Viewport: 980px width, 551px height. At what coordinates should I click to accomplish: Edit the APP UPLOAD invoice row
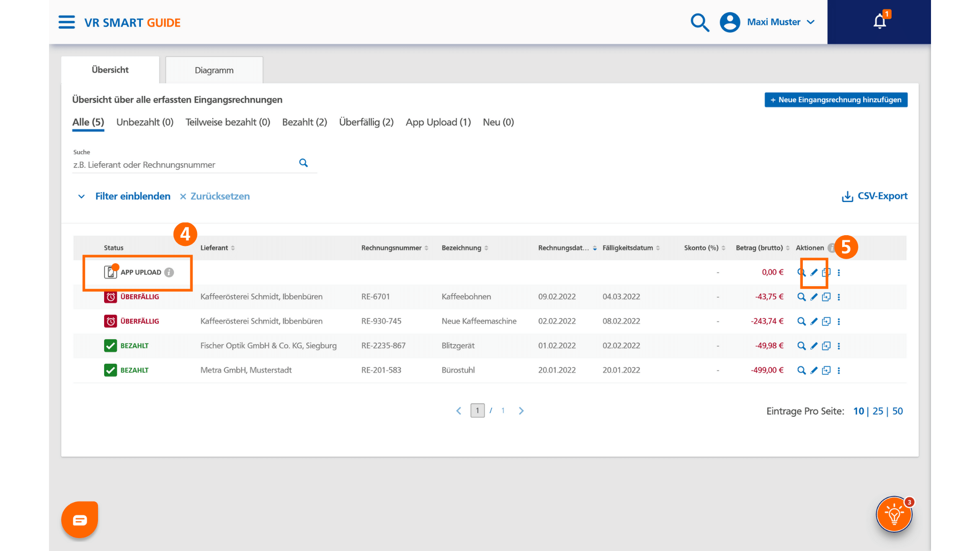click(x=814, y=272)
